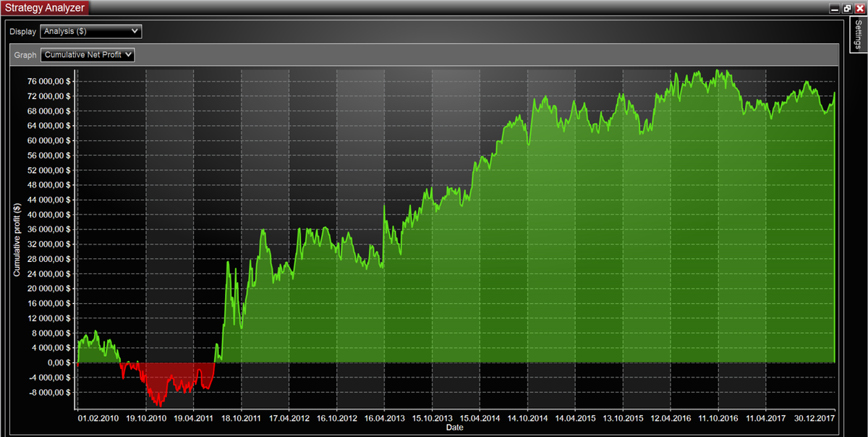This screenshot has width=868, height=437.
Task: Click the 01.02.2010 date label
Action: (x=98, y=418)
